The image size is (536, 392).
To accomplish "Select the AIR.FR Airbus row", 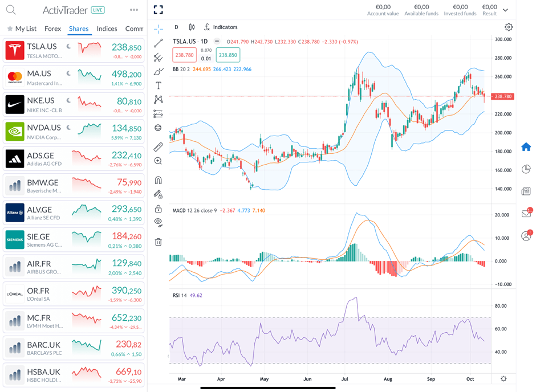I will tap(74, 267).
